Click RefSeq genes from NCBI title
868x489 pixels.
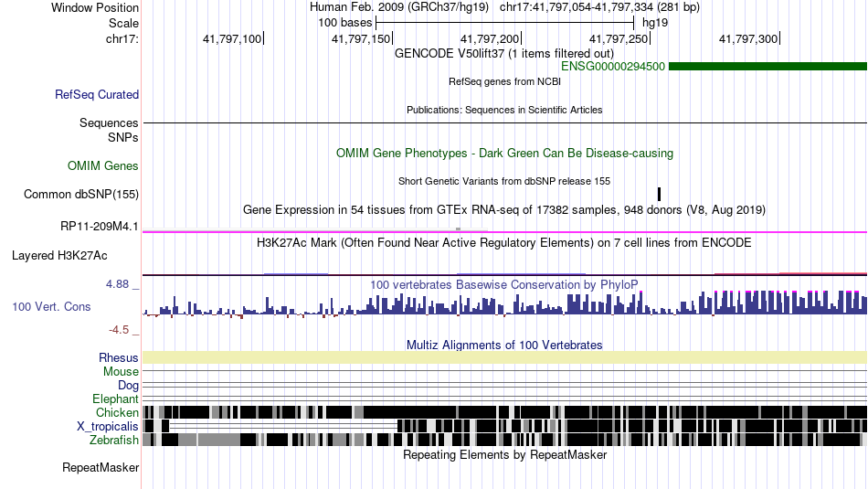(505, 82)
